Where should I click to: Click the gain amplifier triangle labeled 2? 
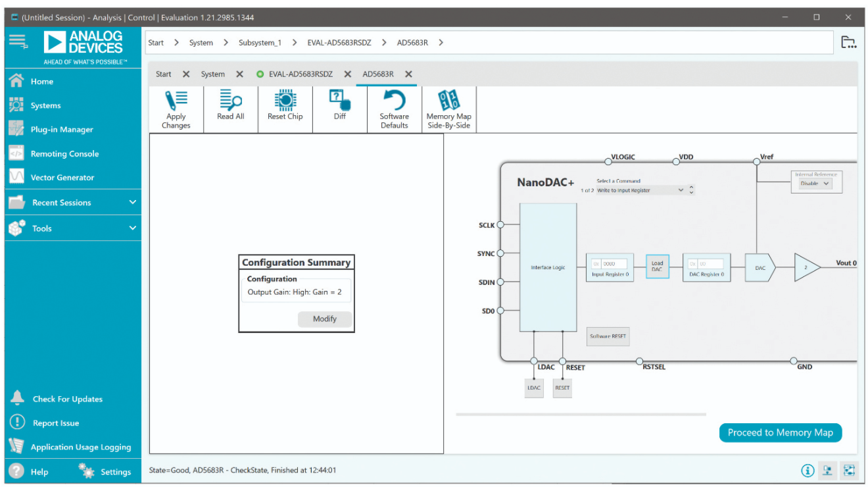pyautogui.click(x=806, y=268)
